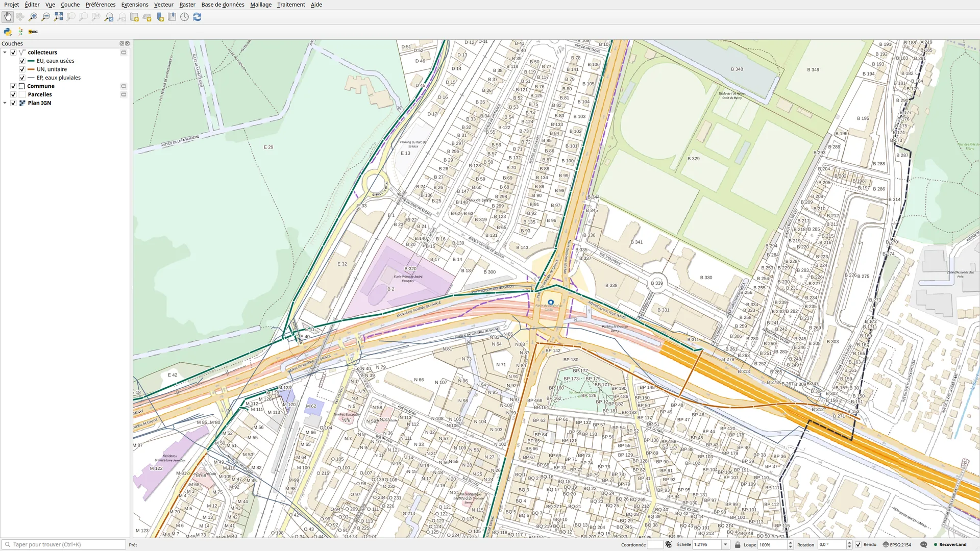Click the Zoom In magnifier tool
This screenshot has height=551, width=980.
(33, 17)
